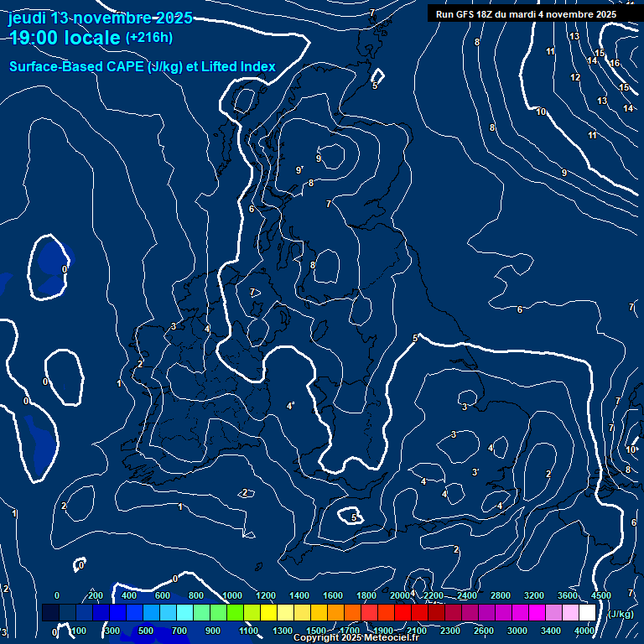
Task: Click the '4000' legend label
Action: pos(584,631)
